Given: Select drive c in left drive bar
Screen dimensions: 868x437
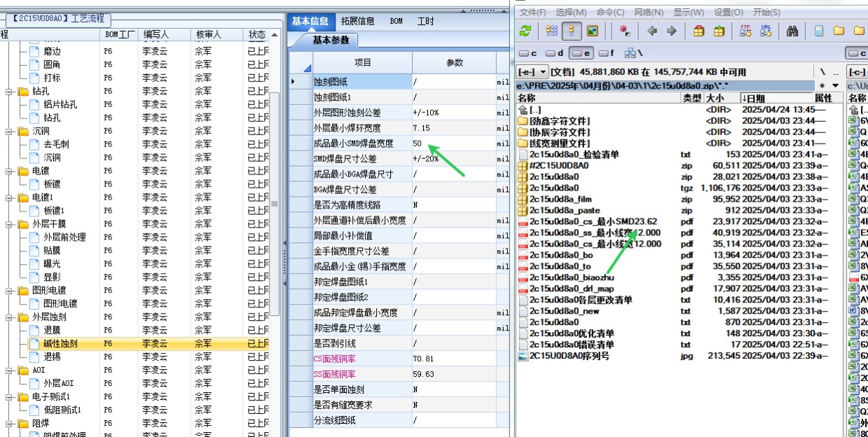Looking at the screenshot, I should click(x=529, y=53).
